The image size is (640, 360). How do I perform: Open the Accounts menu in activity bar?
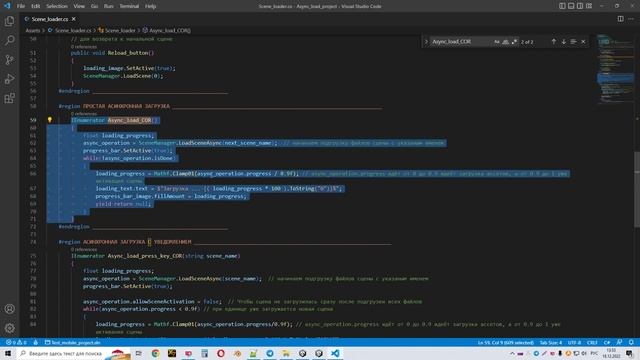point(9,309)
